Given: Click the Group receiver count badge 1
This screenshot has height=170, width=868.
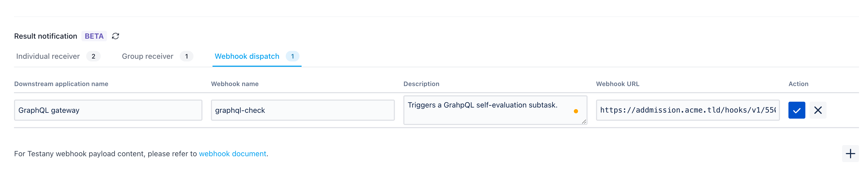Looking at the screenshot, I should [x=186, y=56].
